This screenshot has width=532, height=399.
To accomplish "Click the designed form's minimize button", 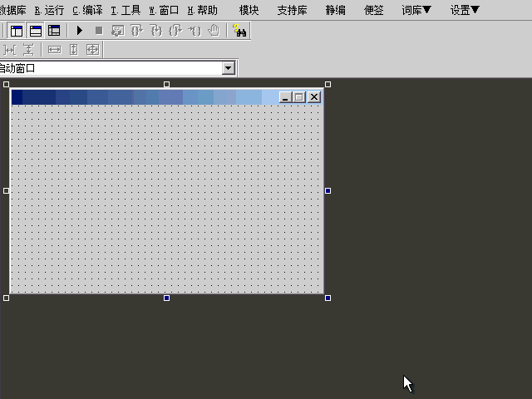I will 285,97.
